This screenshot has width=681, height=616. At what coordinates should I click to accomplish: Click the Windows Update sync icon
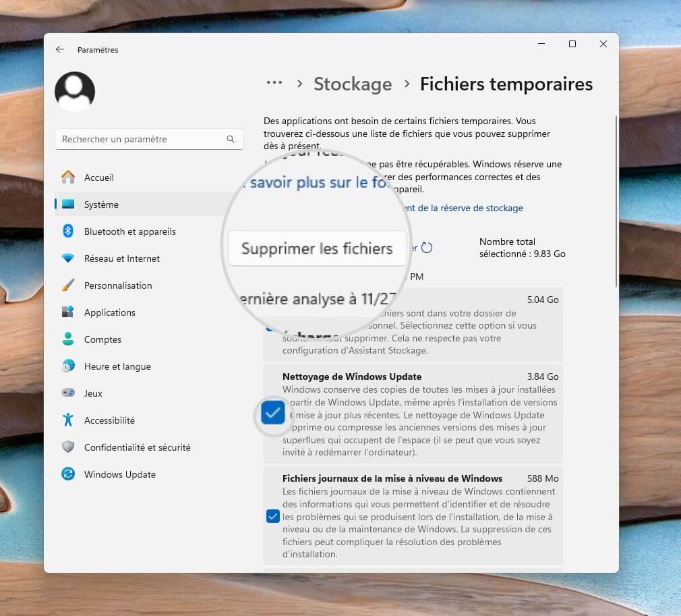tap(68, 474)
